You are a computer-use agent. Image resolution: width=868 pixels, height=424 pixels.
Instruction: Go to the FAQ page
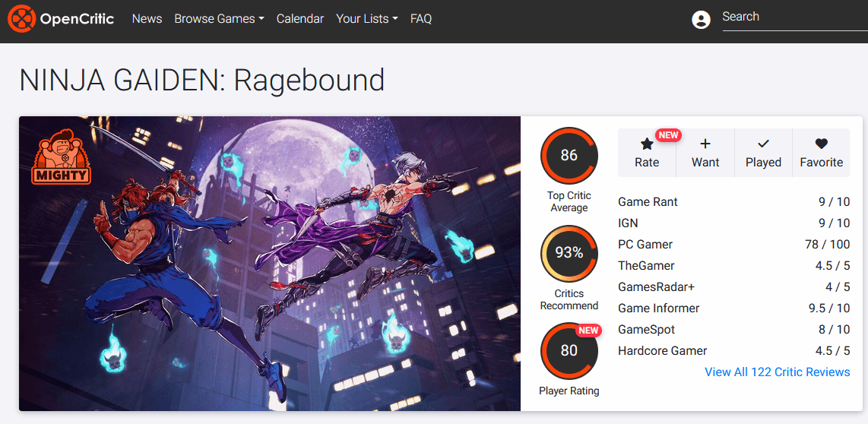pyautogui.click(x=421, y=19)
